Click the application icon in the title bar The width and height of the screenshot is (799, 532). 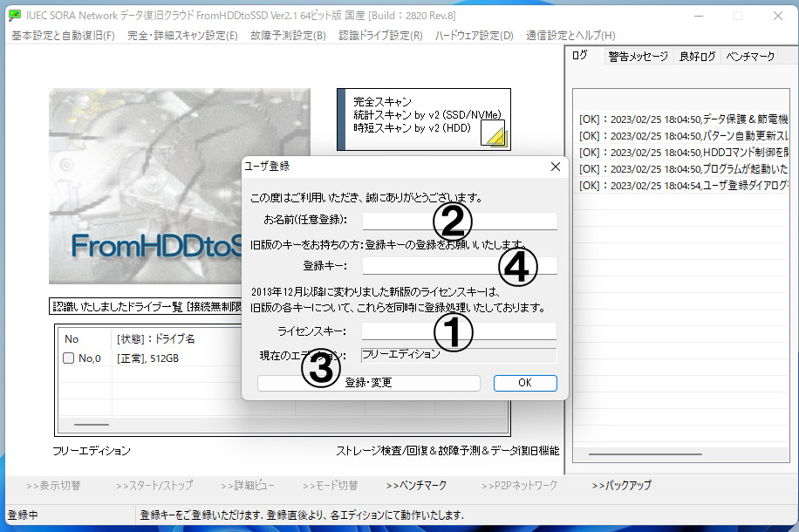click(15, 16)
